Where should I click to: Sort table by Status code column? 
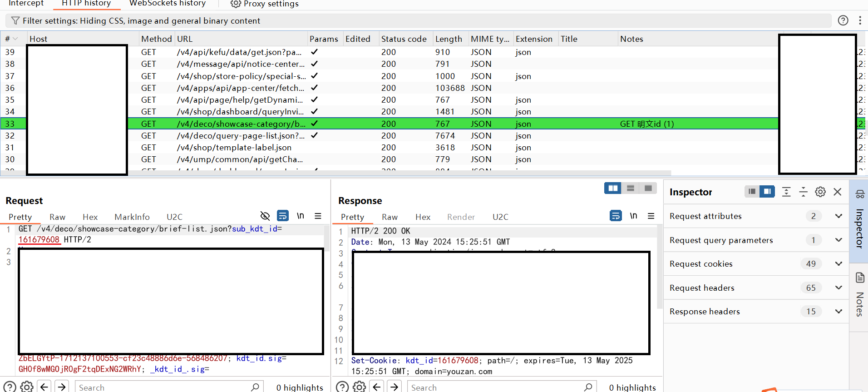click(x=404, y=39)
